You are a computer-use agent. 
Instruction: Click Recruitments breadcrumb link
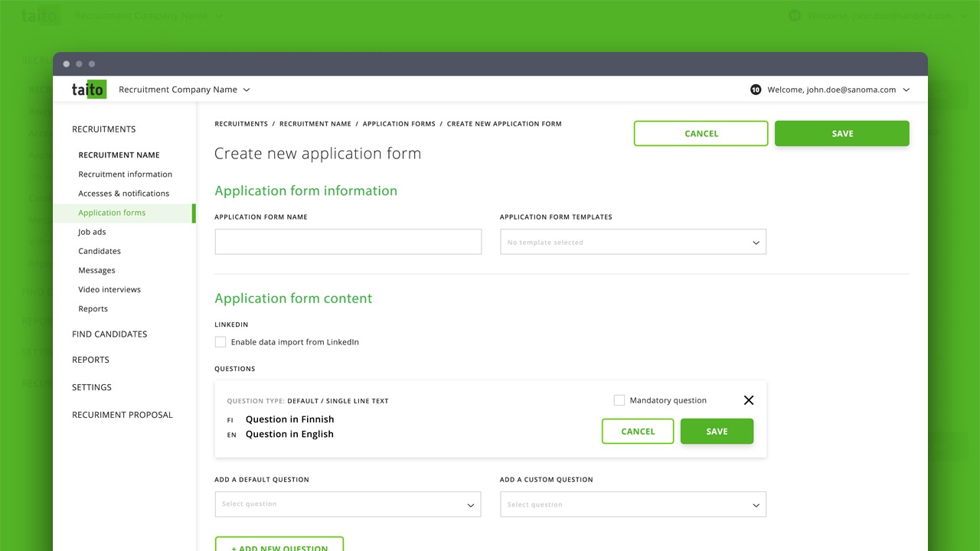coord(241,124)
